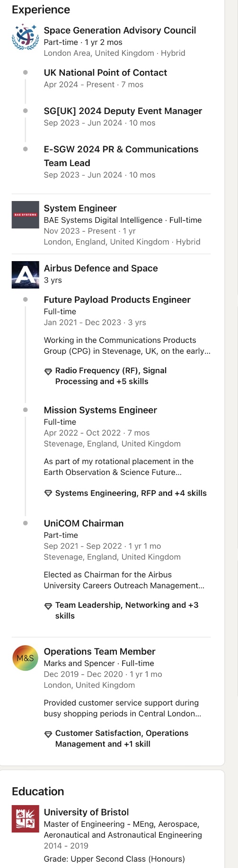Click the diamond icon beside Team Leadership skills
This screenshot has height=868, width=238.
(x=48, y=606)
